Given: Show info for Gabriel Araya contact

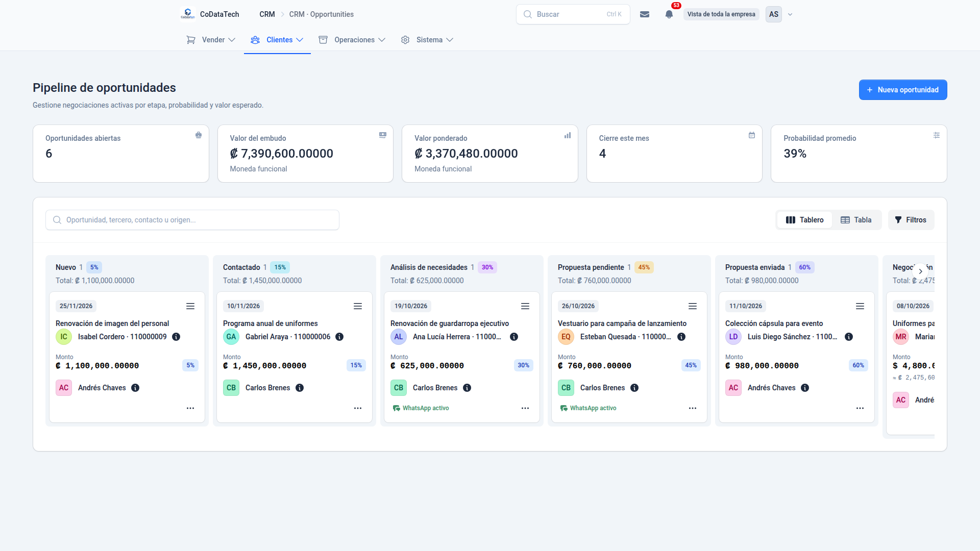Looking at the screenshot, I should pos(339,337).
